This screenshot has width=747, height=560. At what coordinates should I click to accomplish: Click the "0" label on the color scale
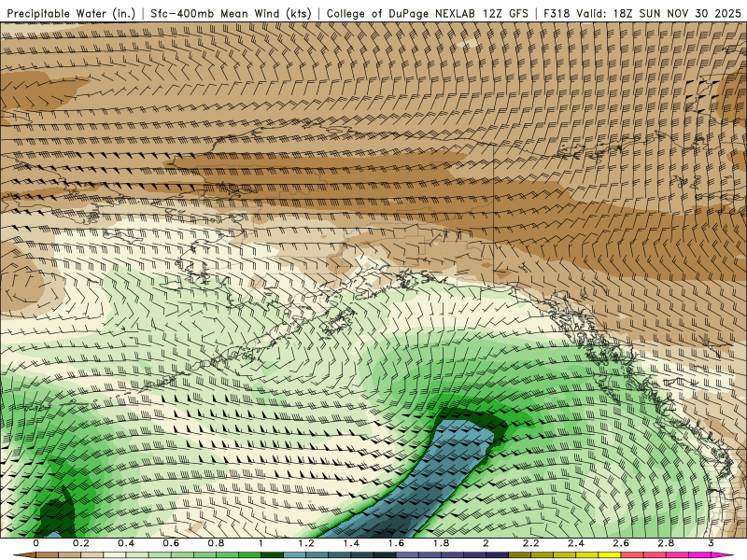(36, 543)
